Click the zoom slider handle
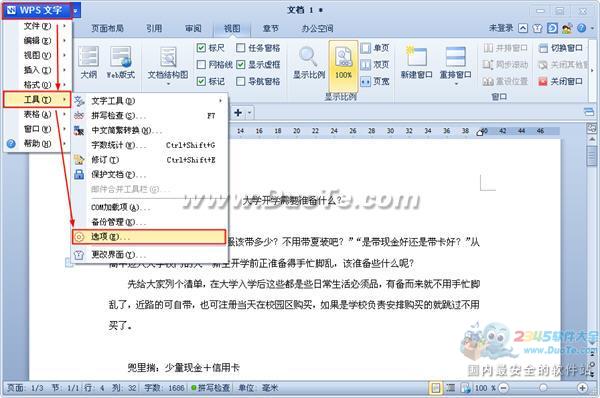Image resolution: width=600 pixels, height=398 pixels. click(x=543, y=388)
